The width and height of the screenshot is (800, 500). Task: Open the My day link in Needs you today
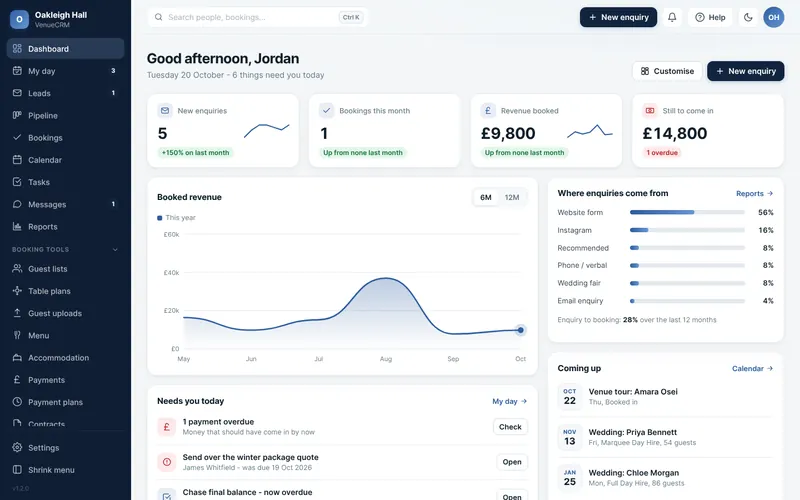point(510,402)
